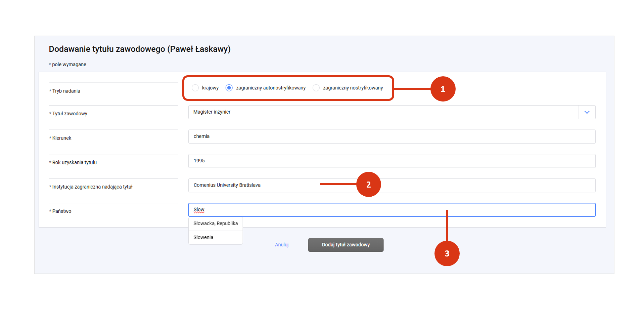Pick Słowenia from the suggestion list
The height and width of the screenshot is (318, 644).
[216, 237]
